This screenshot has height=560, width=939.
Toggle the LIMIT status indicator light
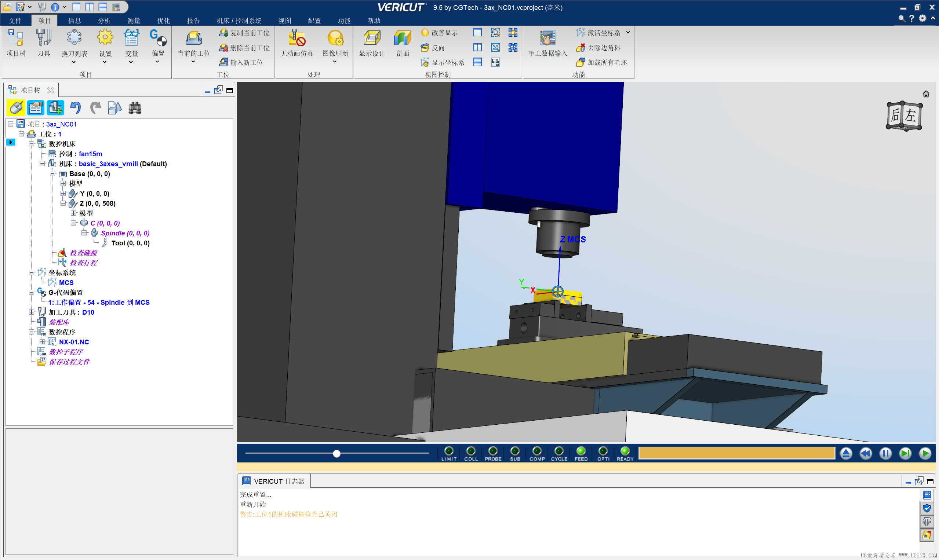448,451
